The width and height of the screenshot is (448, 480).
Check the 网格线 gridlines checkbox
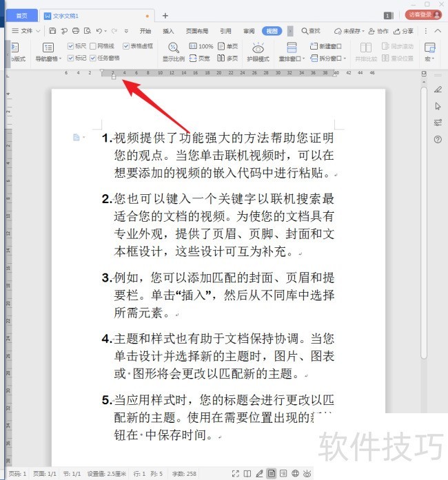point(93,46)
